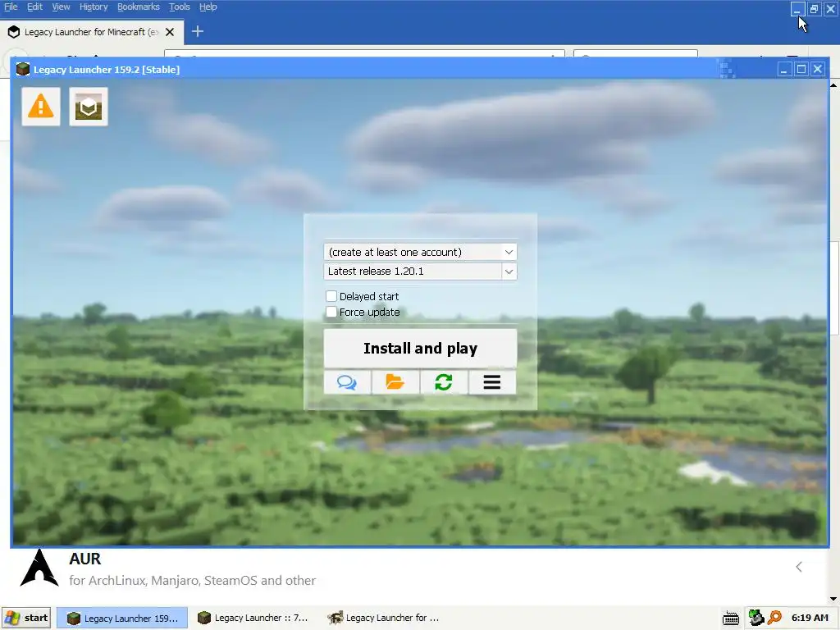Close the Legacy Launcher 159.2 window
Viewport: 840px width, 630px height.
tap(818, 69)
